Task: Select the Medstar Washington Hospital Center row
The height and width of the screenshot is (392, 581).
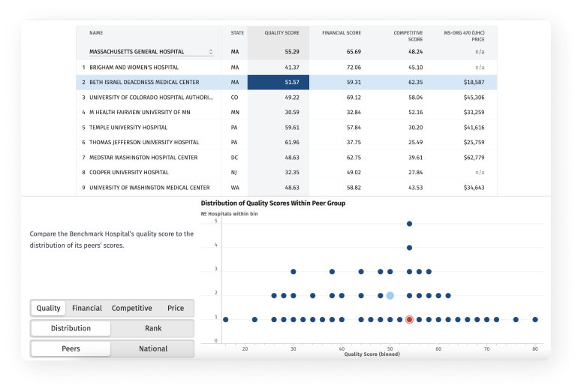Action: click(287, 158)
